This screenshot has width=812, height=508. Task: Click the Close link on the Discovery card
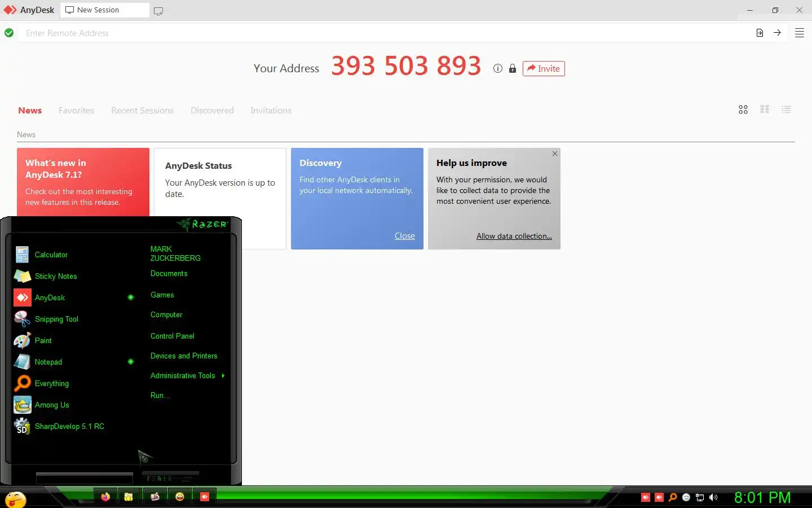coord(405,236)
